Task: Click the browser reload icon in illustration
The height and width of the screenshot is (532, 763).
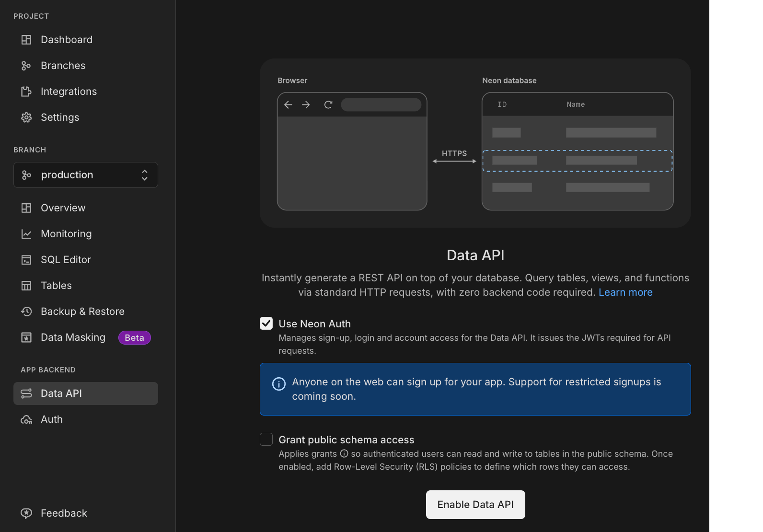Action: (328, 104)
